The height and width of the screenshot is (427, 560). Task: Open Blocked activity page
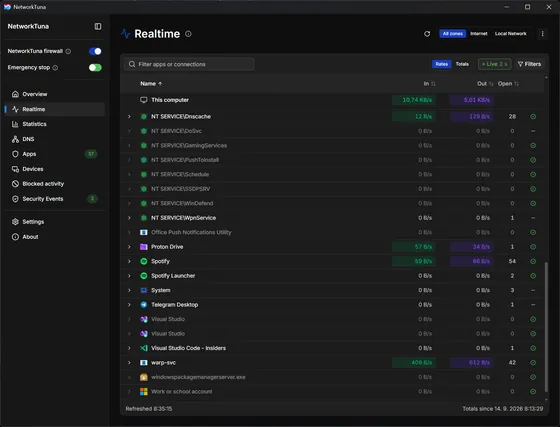55,184
